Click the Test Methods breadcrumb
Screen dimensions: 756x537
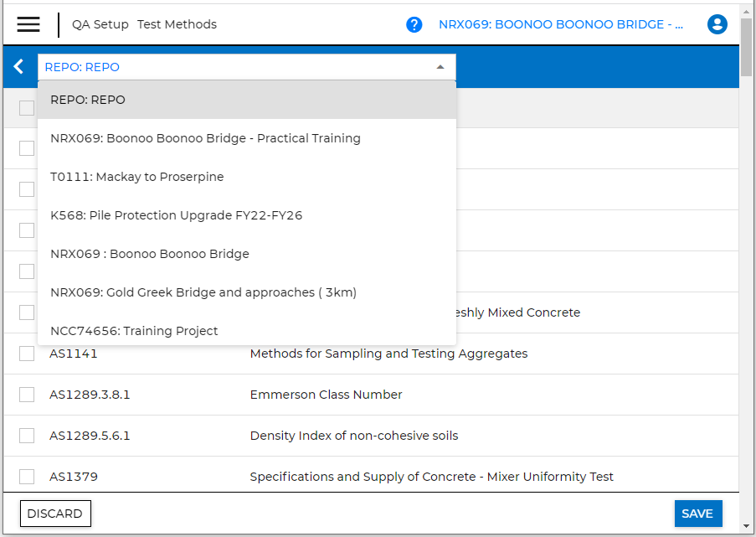177,24
